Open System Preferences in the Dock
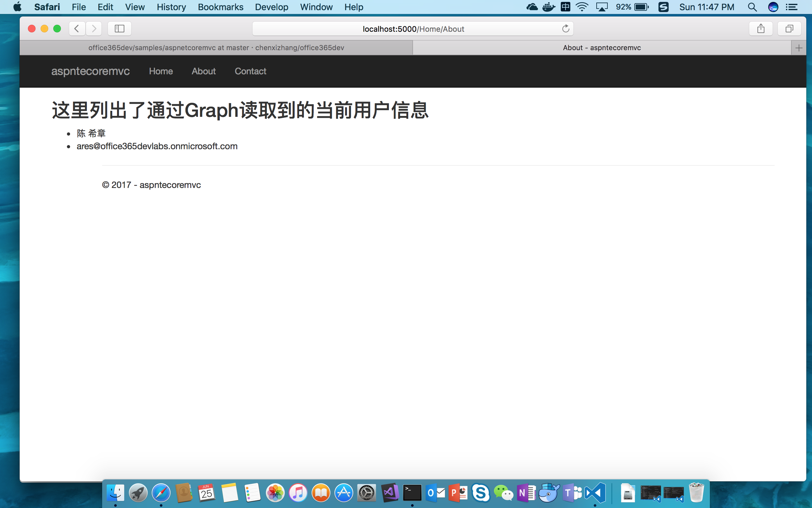The width and height of the screenshot is (812, 508). (366, 493)
